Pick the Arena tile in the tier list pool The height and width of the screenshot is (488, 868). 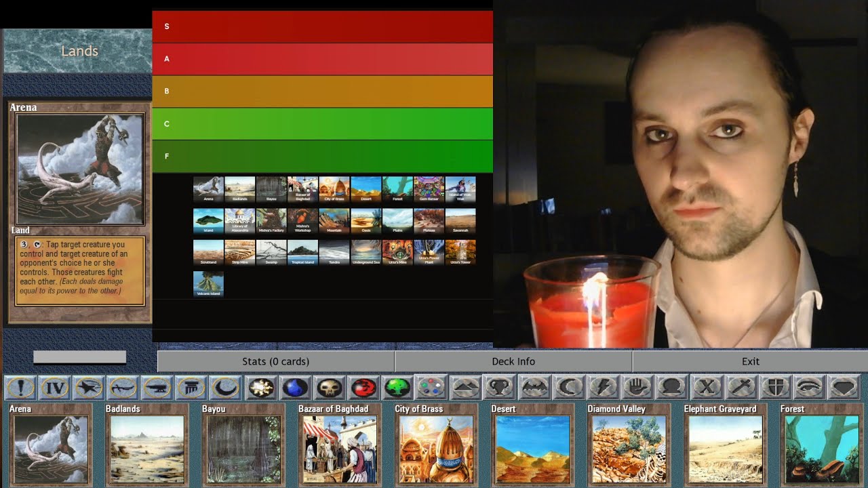(208, 189)
